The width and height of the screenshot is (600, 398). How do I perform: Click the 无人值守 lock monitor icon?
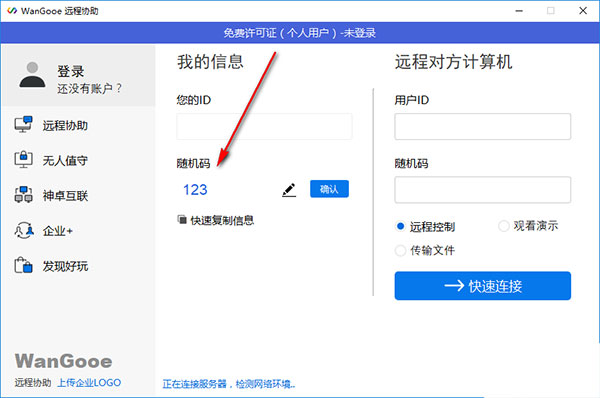[x=23, y=160]
